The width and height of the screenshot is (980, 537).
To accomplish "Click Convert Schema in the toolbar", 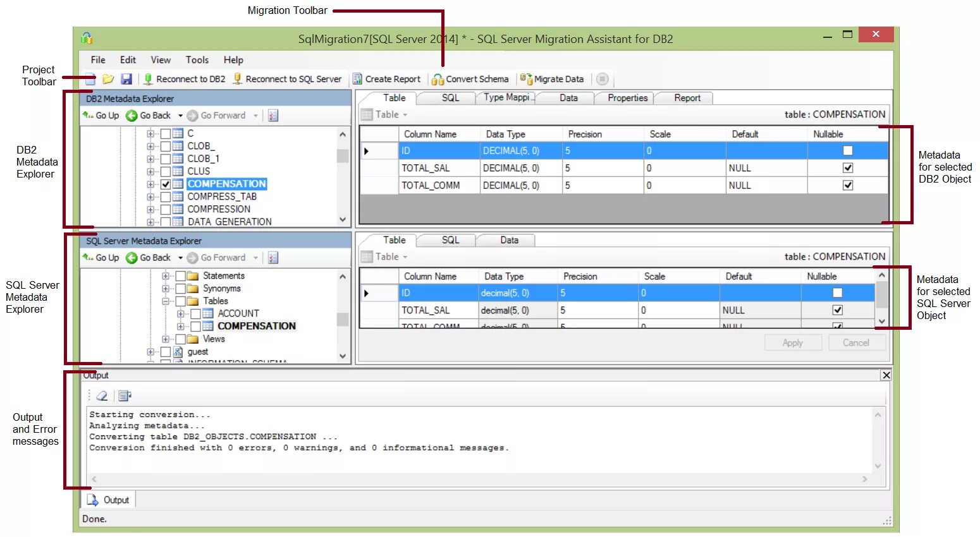I will (x=470, y=79).
